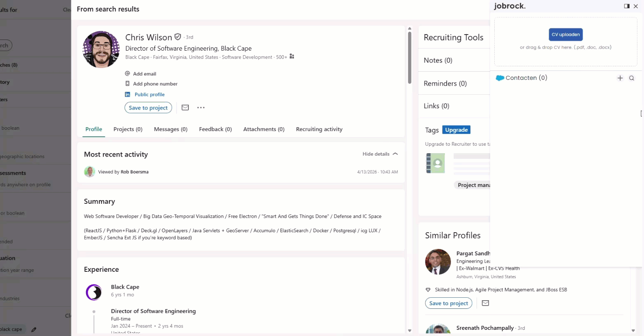Click the company people icon after 500+
This screenshot has height=336, width=644.
292,56
